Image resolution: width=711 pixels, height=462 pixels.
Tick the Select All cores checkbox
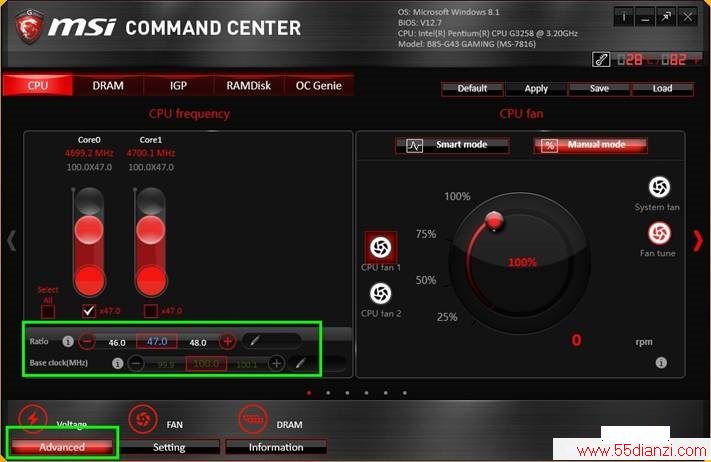[x=48, y=311]
